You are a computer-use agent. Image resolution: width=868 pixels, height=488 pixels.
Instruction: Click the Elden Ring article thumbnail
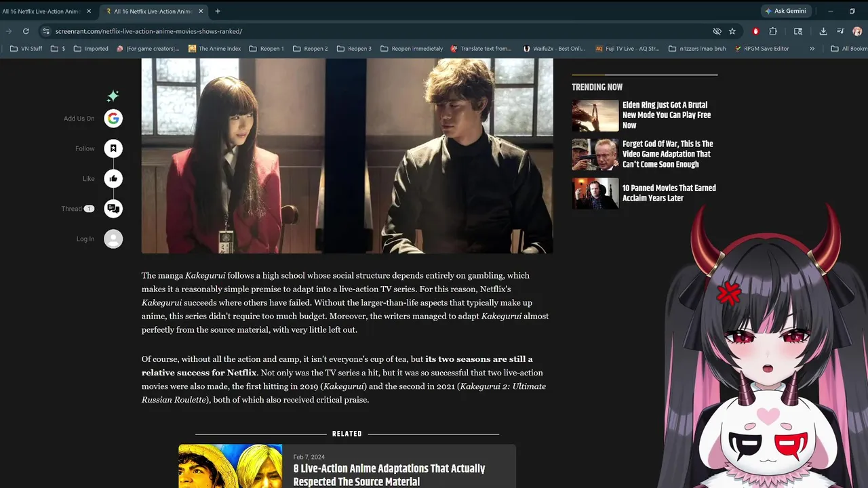point(595,115)
